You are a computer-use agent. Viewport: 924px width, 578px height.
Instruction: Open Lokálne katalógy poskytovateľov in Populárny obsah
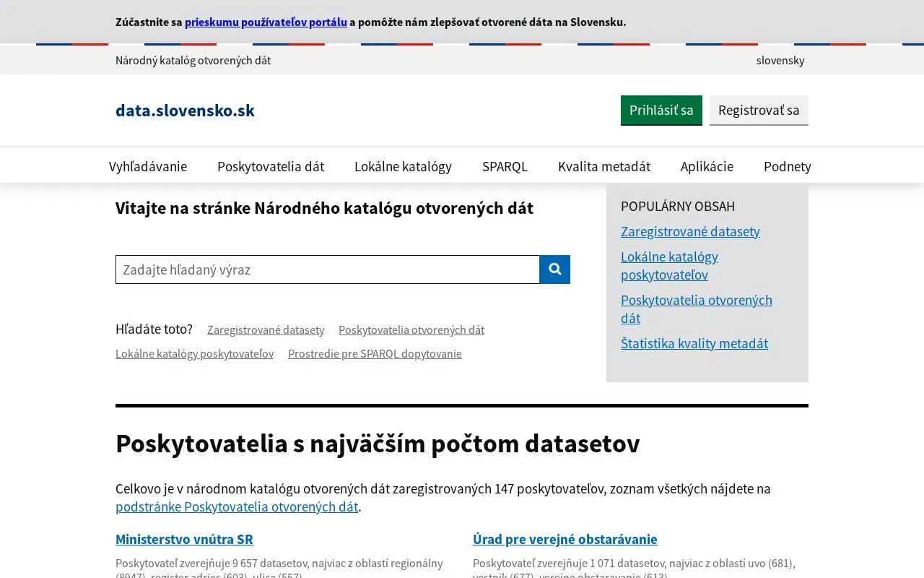669,266
